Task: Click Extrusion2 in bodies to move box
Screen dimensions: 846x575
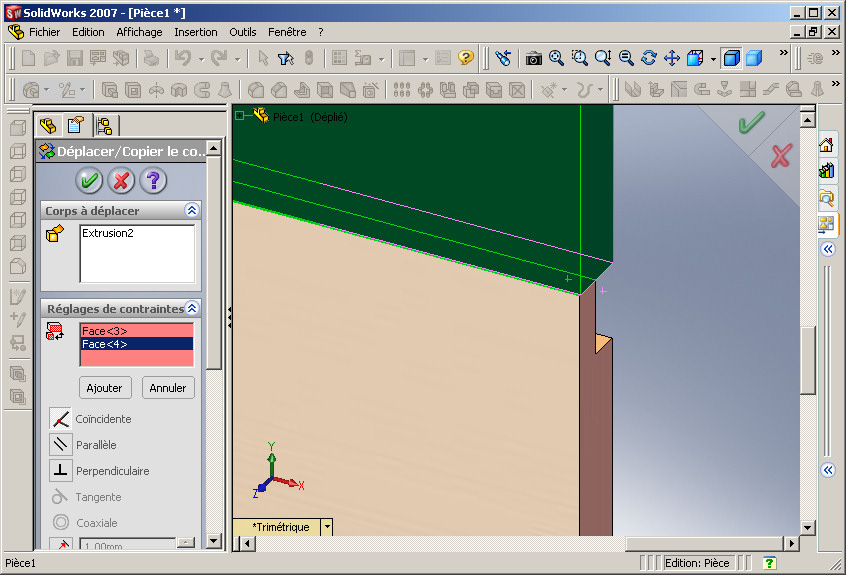Action: click(x=107, y=233)
